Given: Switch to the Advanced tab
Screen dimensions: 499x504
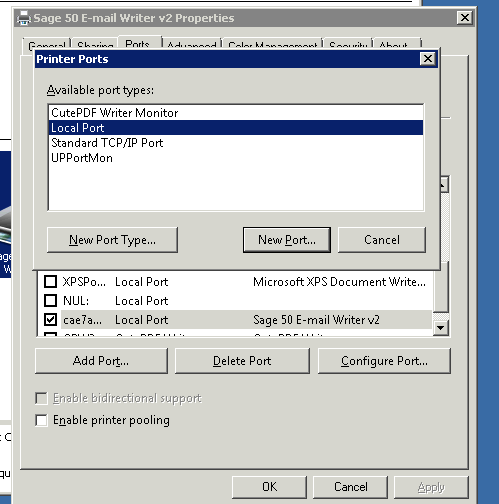Looking at the screenshot, I should (x=192, y=45).
